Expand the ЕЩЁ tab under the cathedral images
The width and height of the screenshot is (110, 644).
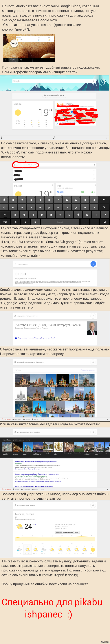coord(42,420)
